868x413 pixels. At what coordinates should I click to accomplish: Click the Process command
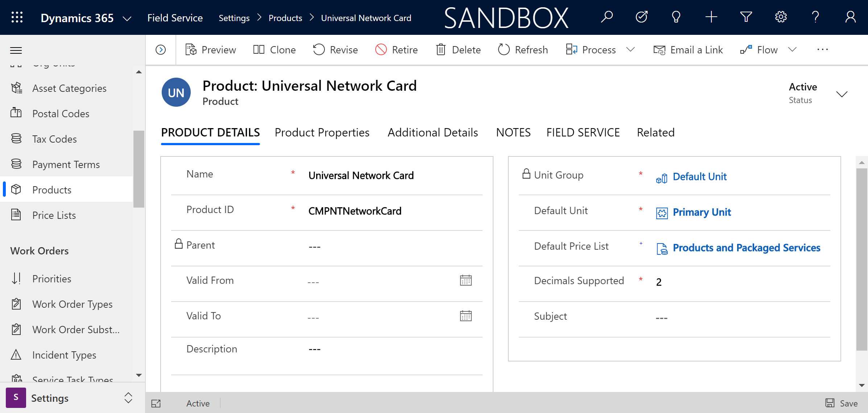point(591,50)
